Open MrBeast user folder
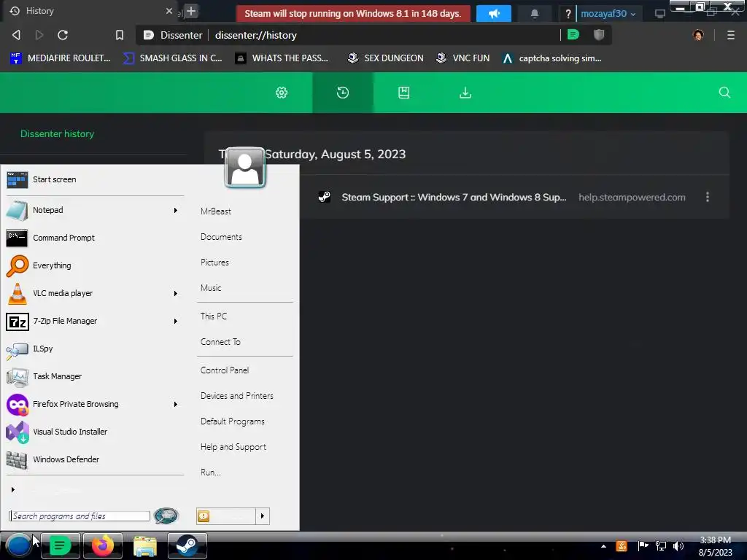The height and width of the screenshot is (560, 747). click(216, 211)
